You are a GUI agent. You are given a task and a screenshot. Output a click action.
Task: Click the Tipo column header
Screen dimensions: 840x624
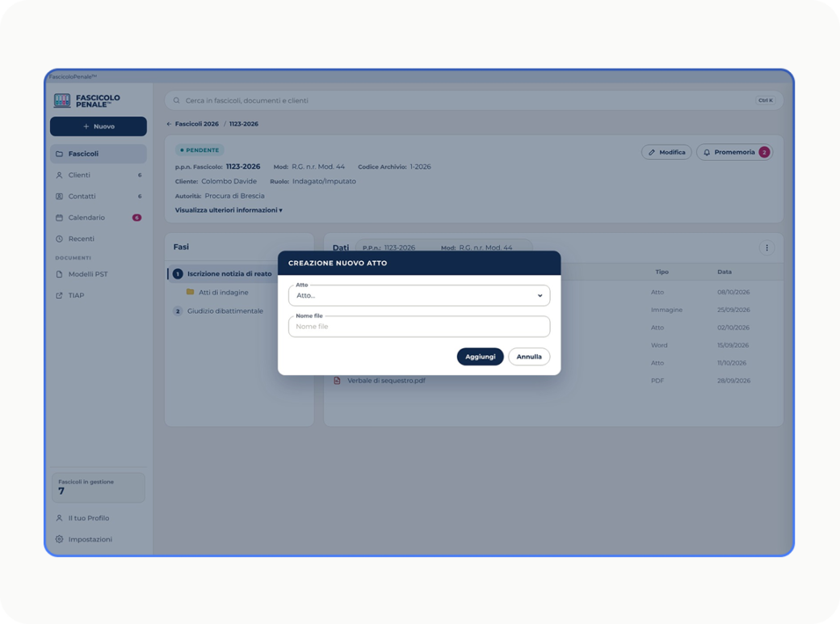tap(661, 272)
